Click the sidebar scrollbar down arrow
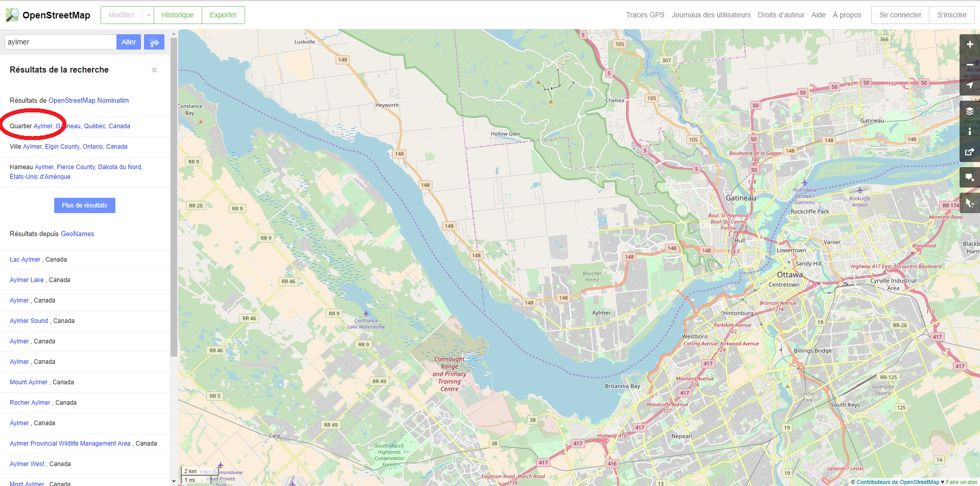This screenshot has width=980, height=486. 174,481
